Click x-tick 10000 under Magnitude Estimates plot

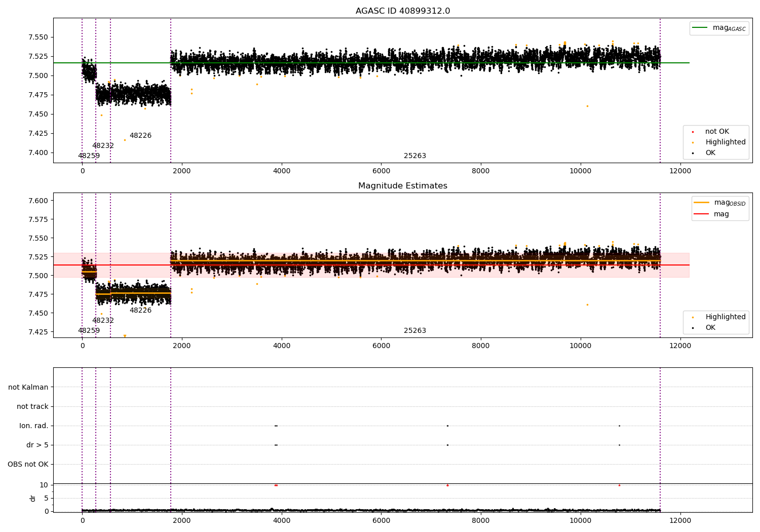[580, 346]
